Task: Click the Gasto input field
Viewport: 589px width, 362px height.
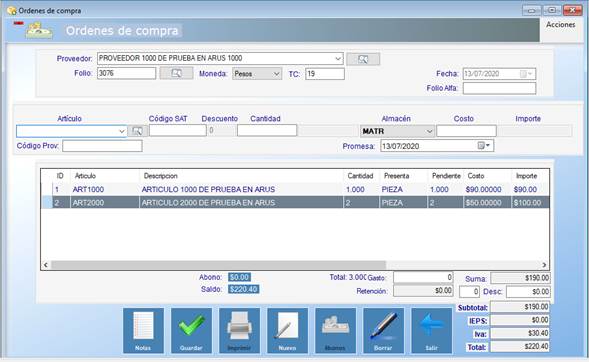Action: click(423, 278)
